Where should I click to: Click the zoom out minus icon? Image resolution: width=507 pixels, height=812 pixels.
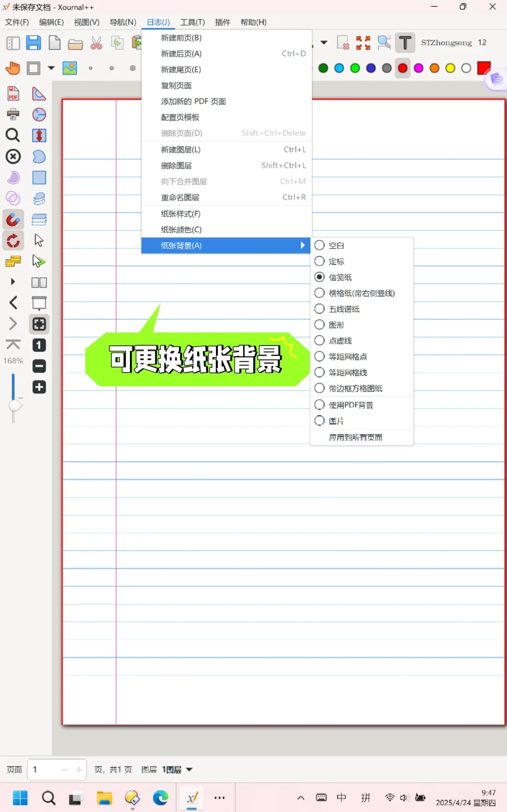(39, 366)
